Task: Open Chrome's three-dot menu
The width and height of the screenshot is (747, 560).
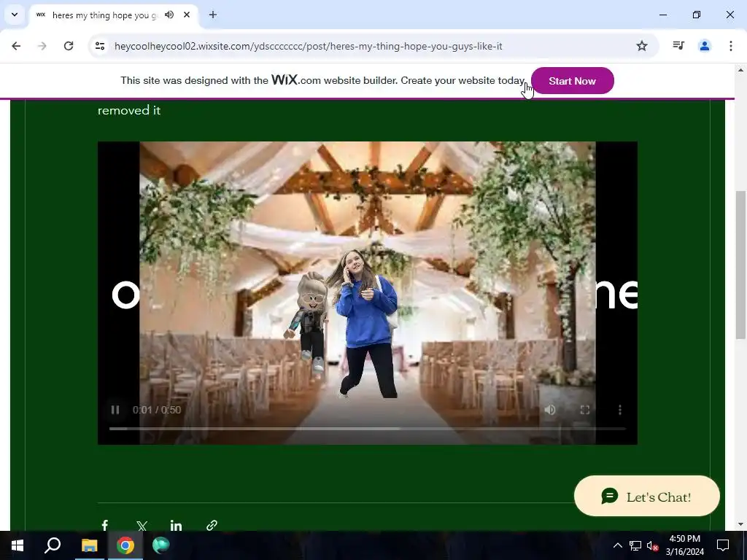Action: pos(730,46)
